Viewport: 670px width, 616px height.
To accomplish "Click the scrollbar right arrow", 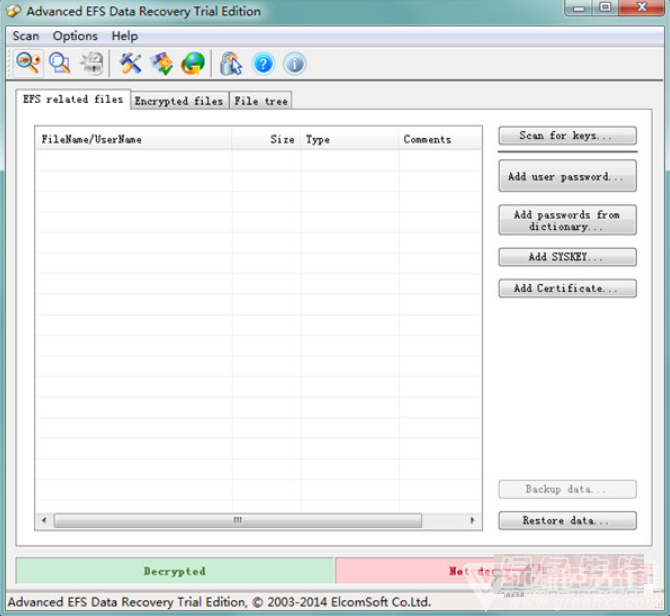I will [472, 520].
